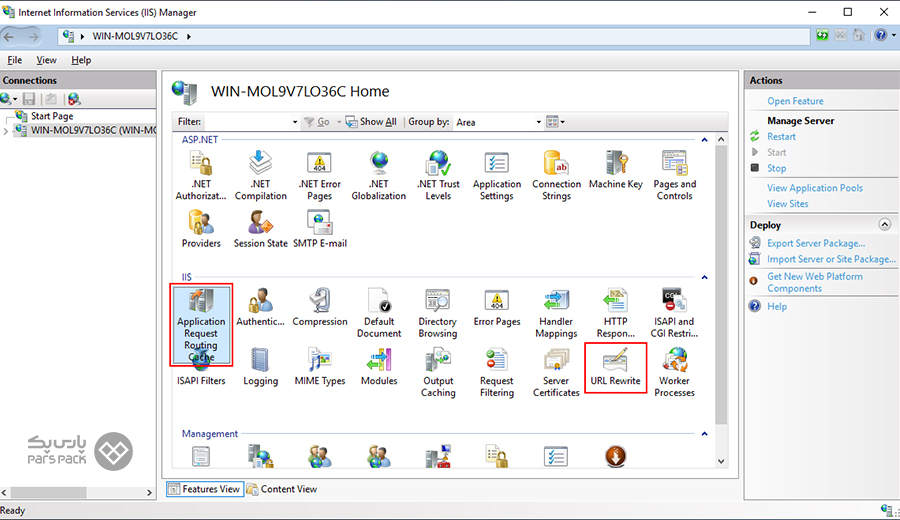900x520 pixels.
Task: Open Handler Mappings feature
Action: tap(556, 313)
